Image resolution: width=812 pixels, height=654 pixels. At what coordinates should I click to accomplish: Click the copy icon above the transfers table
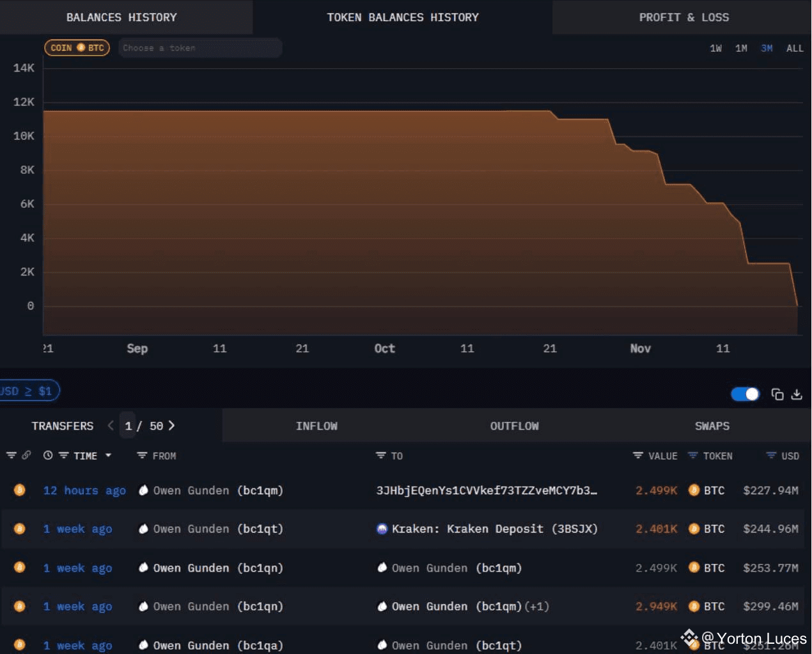pos(777,394)
